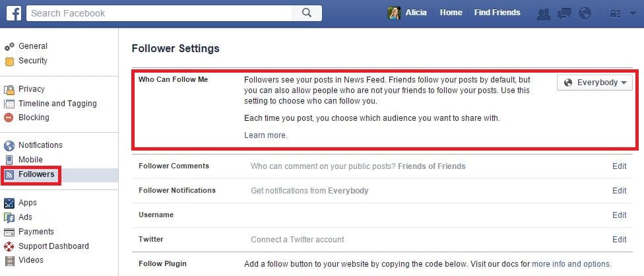Click the Support Dashboard lifebuoy icon

click(x=9, y=246)
